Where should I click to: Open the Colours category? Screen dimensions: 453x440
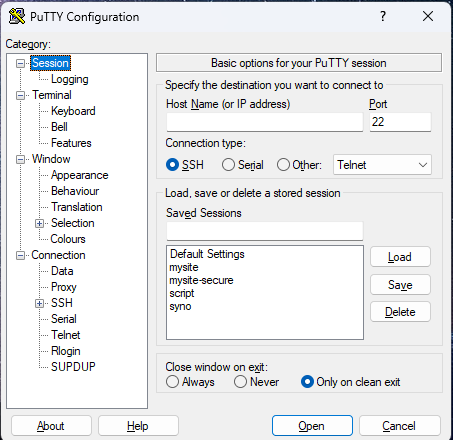click(68, 239)
